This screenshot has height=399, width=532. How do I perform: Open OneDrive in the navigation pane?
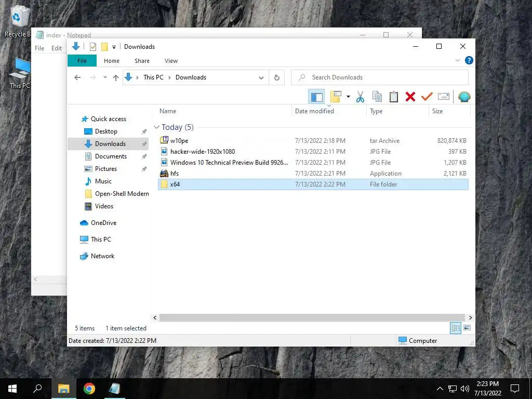pyautogui.click(x=103, y=223)
